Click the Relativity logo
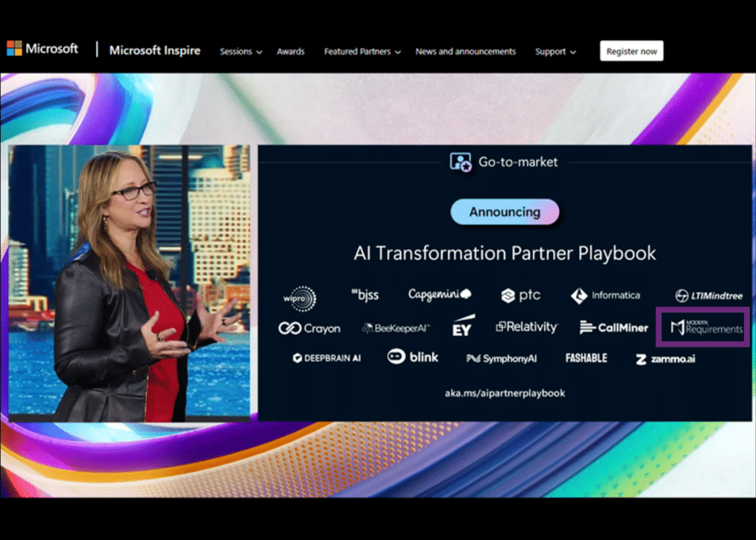 527,327
